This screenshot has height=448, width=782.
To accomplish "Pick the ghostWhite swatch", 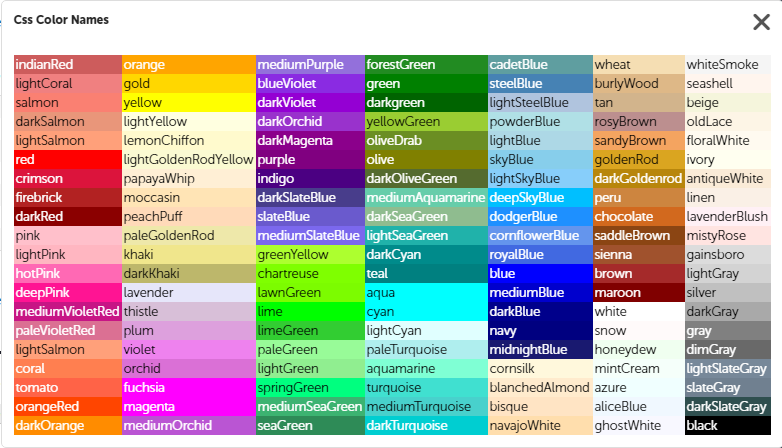I will pos(639,425).
